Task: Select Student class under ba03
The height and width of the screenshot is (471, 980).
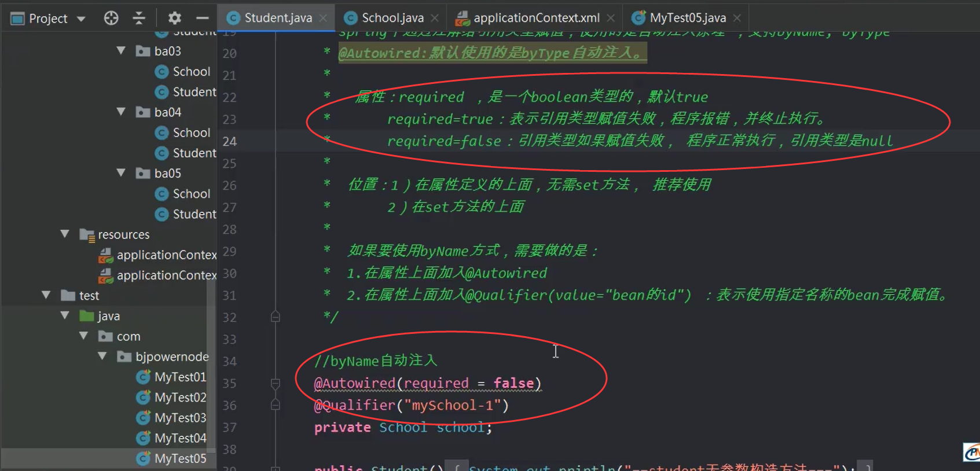Action: tap(194, 92)
